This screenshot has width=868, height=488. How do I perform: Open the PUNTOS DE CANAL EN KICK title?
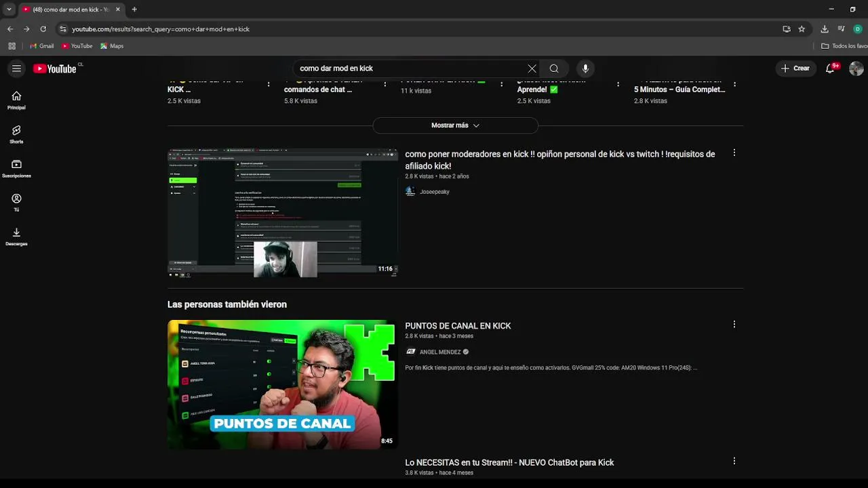pyautogui.click(x=458, y=326)
